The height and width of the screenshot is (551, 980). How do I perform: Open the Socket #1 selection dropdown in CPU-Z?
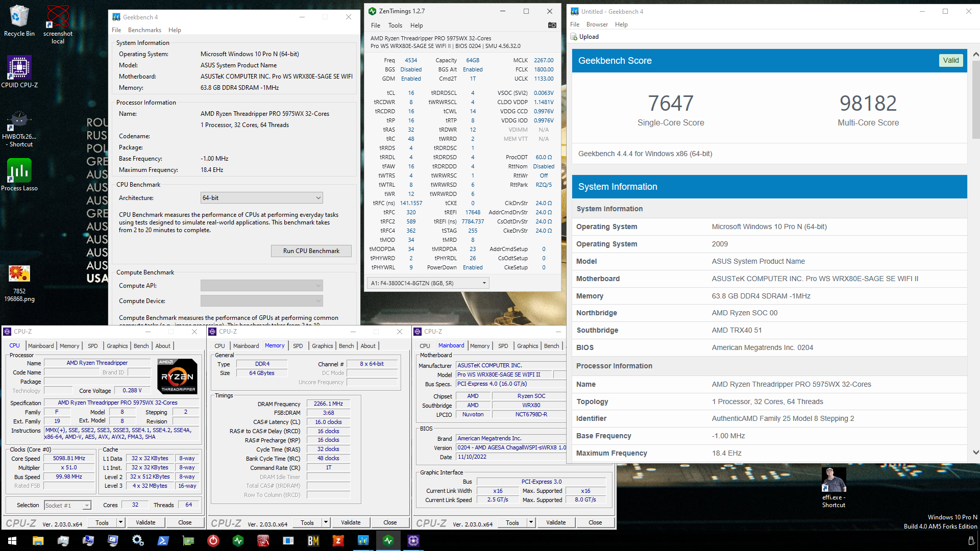point(67,505)
